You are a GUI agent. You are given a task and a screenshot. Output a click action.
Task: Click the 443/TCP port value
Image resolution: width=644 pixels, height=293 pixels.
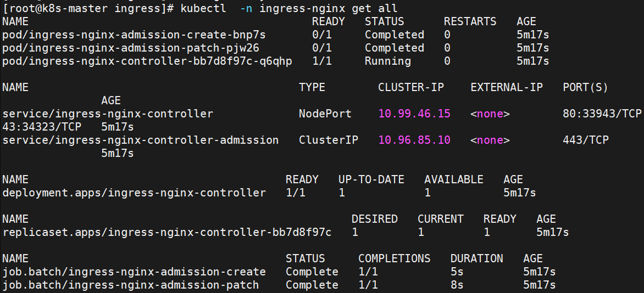point(585,140)
